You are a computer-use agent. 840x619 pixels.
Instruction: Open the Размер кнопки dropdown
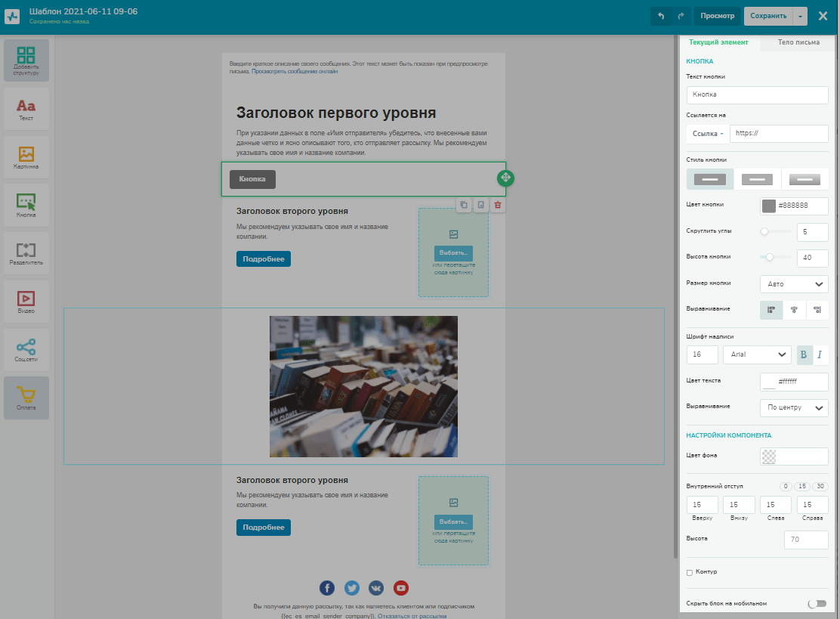coord(793,284)
